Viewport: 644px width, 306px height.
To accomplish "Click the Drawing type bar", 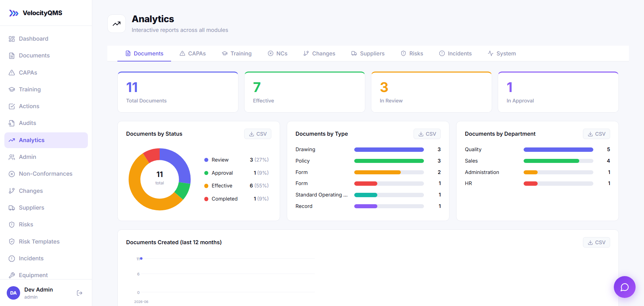I will 389,149.
